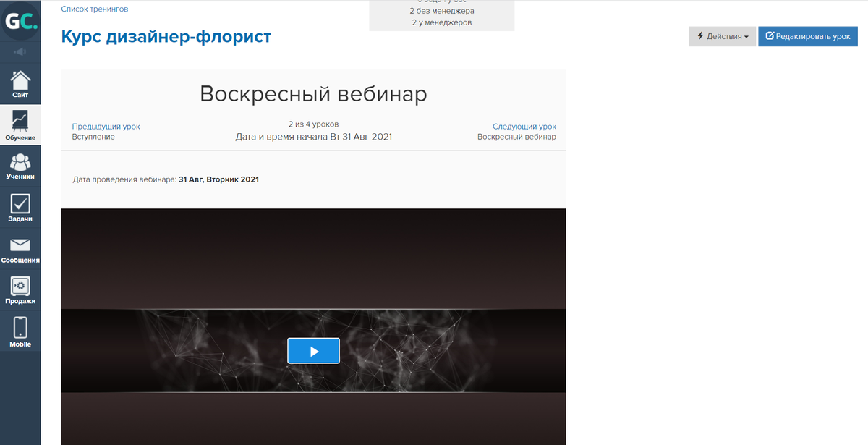The image size is (868, 445).
Task: Select the '2 у менеджеров' tasks entry
Action: (442, 22)
